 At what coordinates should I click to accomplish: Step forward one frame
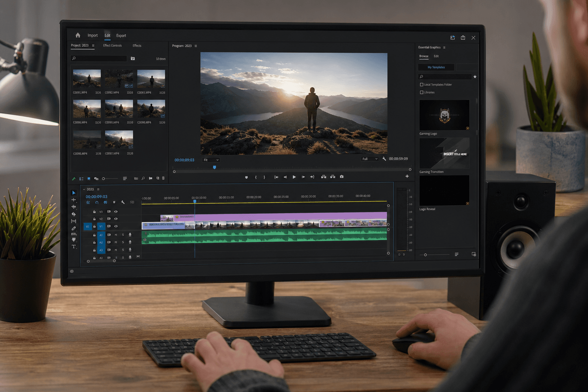(x=303, y=177)
